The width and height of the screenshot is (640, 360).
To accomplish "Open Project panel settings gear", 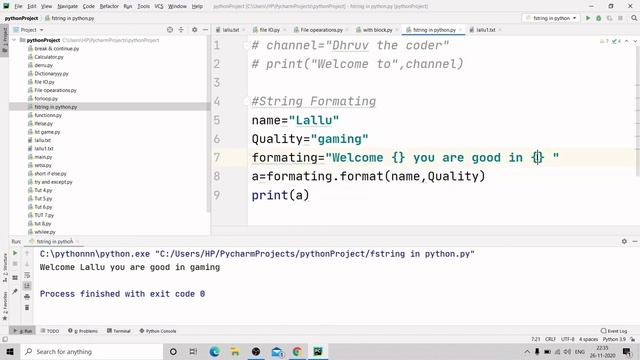I will coord(194,30).
